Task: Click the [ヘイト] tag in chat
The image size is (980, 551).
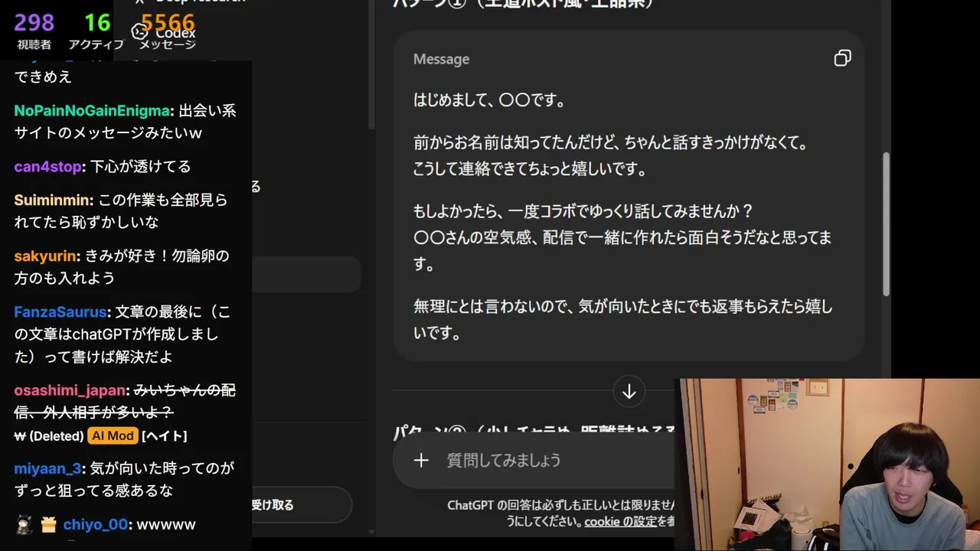Action: point(165,435)
